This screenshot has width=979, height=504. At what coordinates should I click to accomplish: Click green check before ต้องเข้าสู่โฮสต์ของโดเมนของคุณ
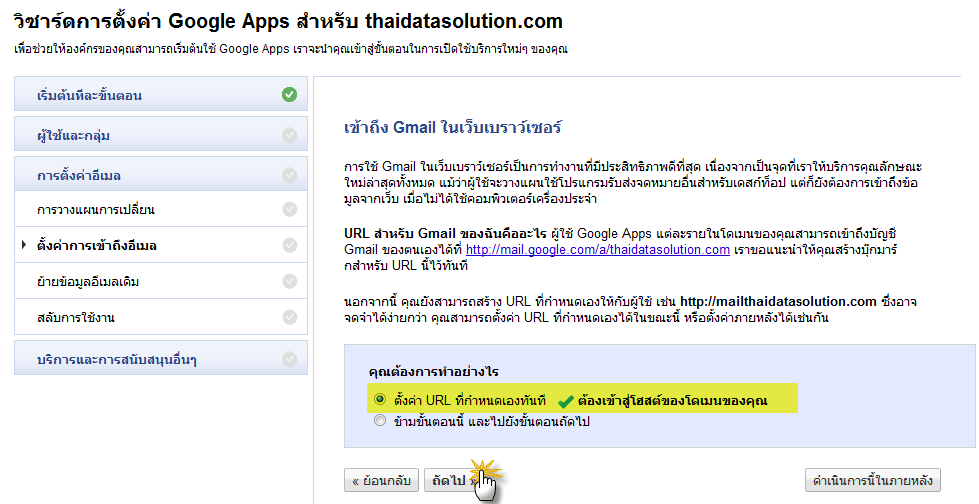pos(565,402)
